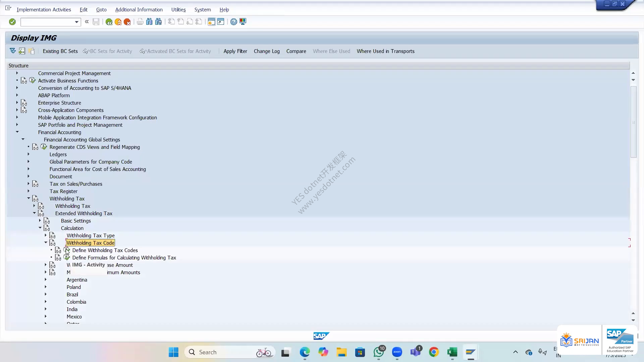Open documentation icon for Tax on Sales/Purchases

(x=36, y=184)
